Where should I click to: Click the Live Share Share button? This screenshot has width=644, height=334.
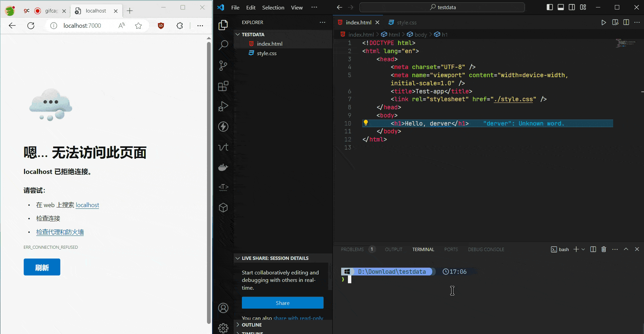(x=283, y=303)
